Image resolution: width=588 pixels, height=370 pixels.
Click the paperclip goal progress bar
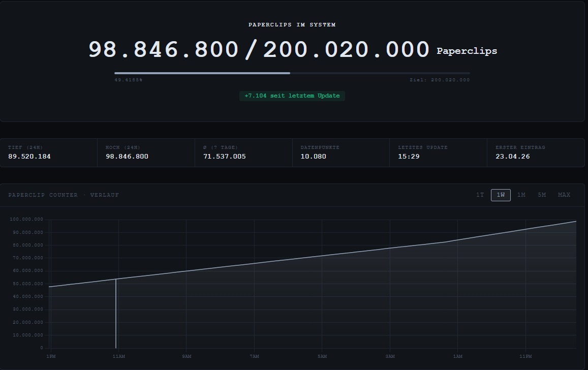292,73
